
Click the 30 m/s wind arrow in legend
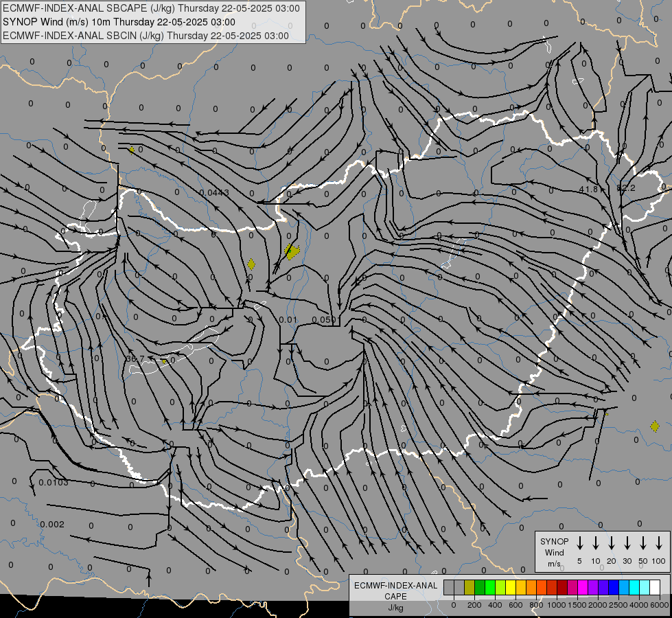[627, 543]
